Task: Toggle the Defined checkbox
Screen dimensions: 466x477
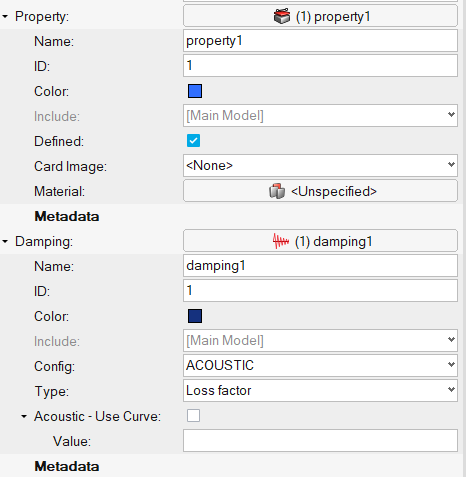Action: click(x=193, y=141)
